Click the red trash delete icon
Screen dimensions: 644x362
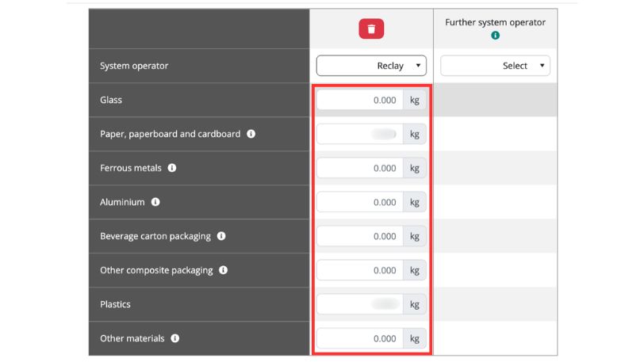click(x=370, y=29)
